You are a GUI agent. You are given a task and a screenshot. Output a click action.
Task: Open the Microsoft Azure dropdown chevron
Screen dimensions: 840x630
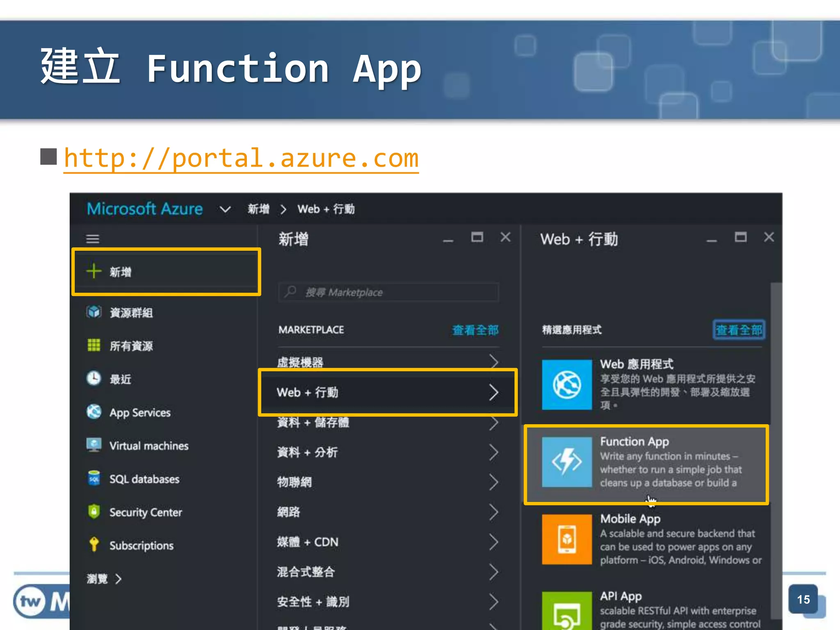pos(225,210)
